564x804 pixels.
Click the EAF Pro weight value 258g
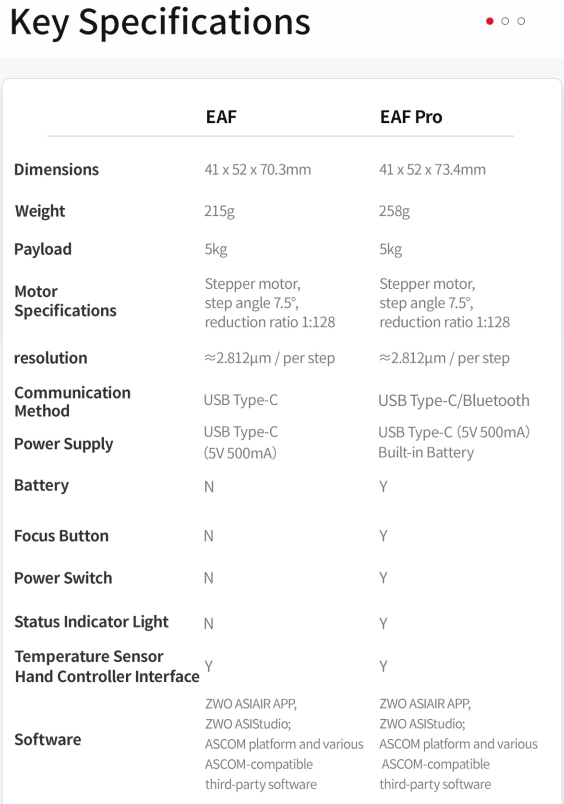(x=394, y=211)
